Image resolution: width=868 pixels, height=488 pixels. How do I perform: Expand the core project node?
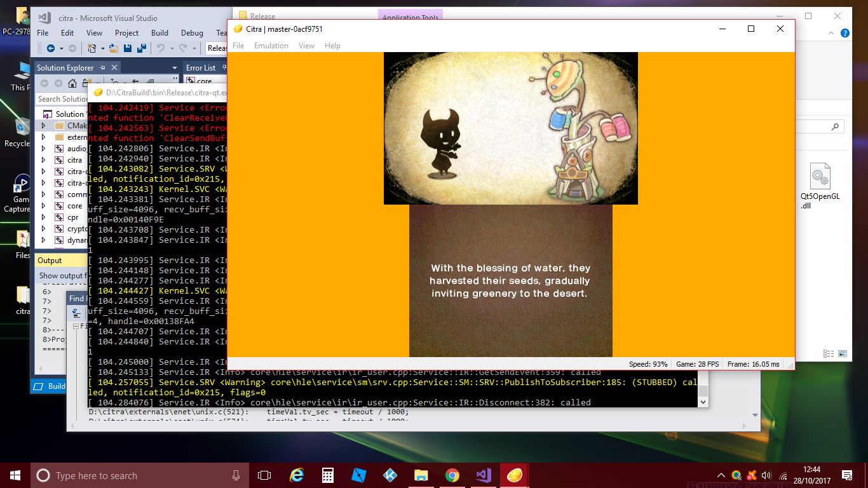point(43,206)
